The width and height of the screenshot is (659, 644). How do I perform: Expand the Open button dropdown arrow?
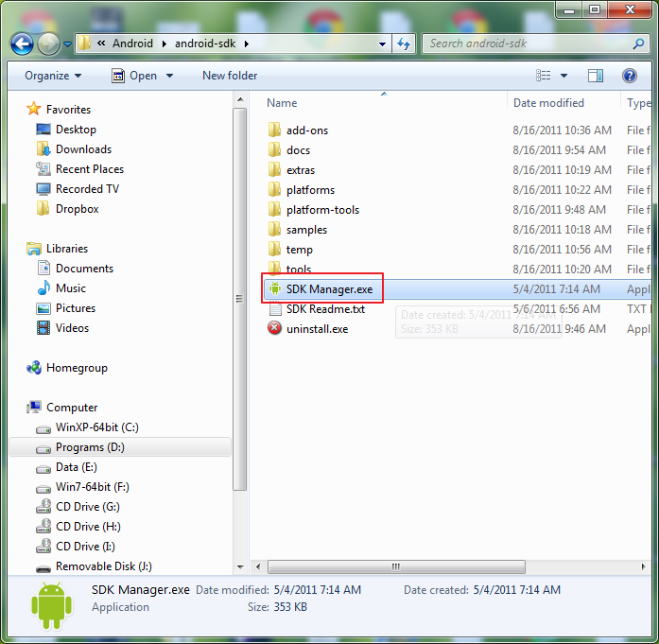click(169, 76)
